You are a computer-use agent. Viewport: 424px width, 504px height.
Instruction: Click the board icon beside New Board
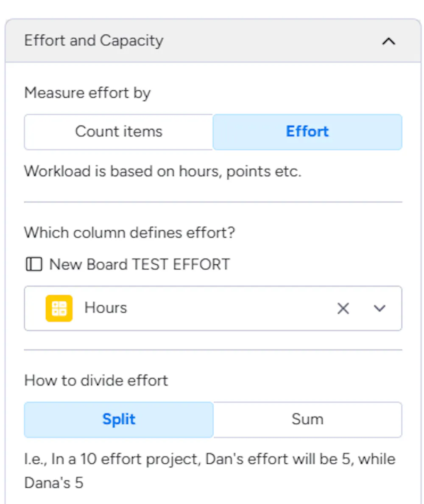(x=34, y=264)
